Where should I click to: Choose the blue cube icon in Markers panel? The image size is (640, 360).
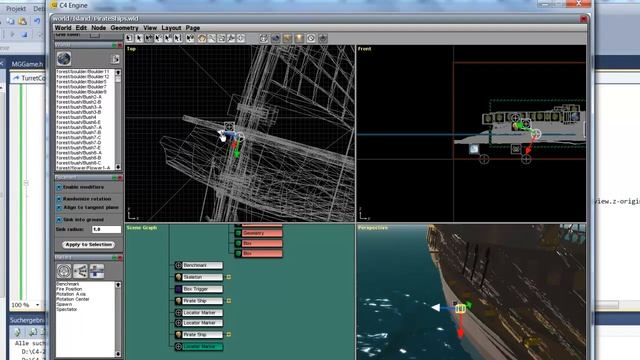(97, 271)
